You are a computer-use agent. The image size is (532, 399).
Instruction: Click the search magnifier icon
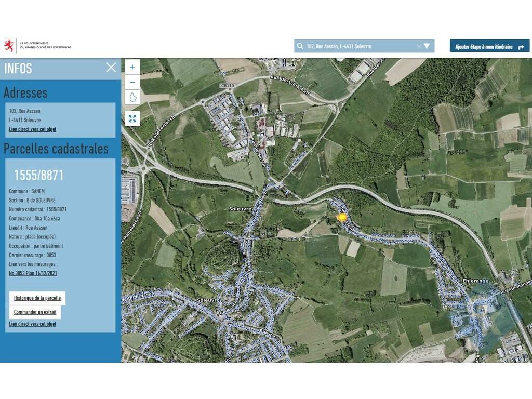coord(300,46)
